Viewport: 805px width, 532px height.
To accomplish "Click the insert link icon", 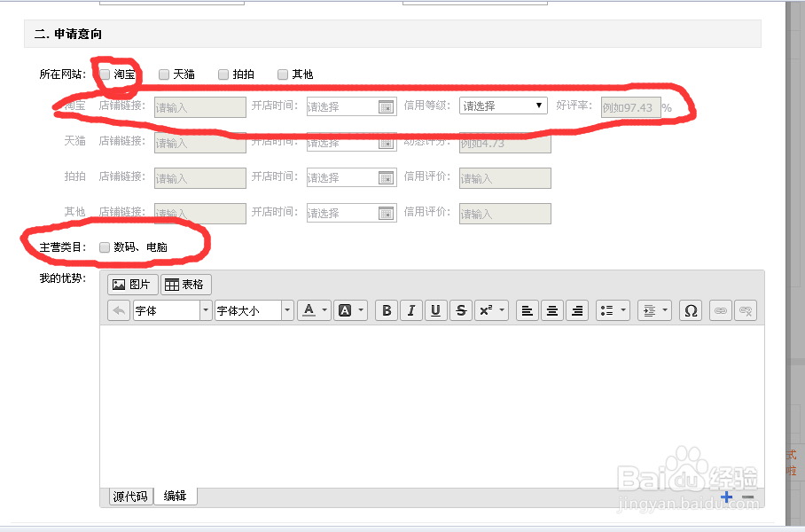I will pos(721,310).
